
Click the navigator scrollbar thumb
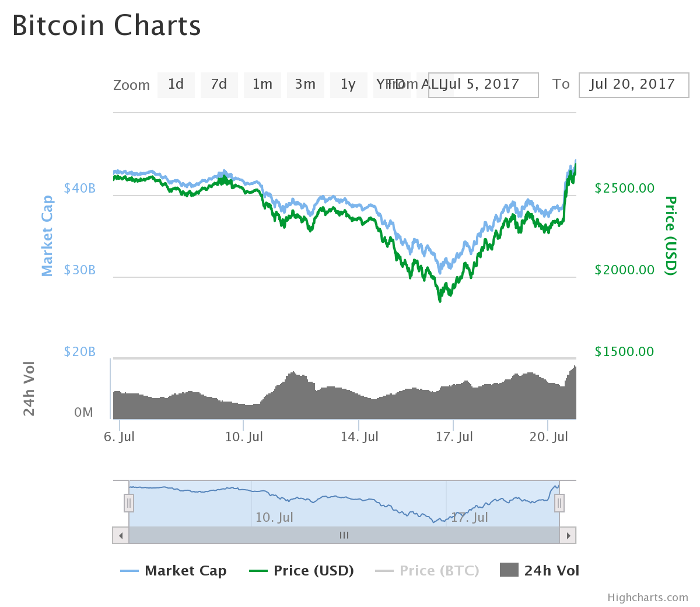344,535
